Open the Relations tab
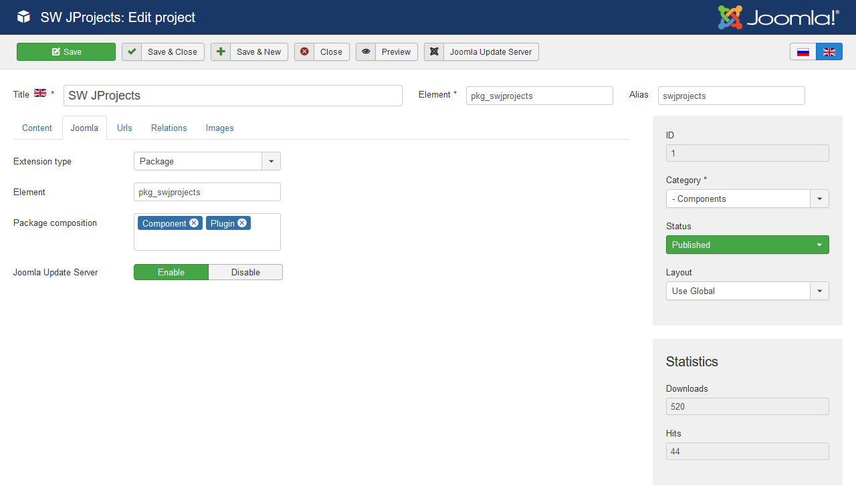The width and height of the screenshot is (856, 504). coord(169,128)
